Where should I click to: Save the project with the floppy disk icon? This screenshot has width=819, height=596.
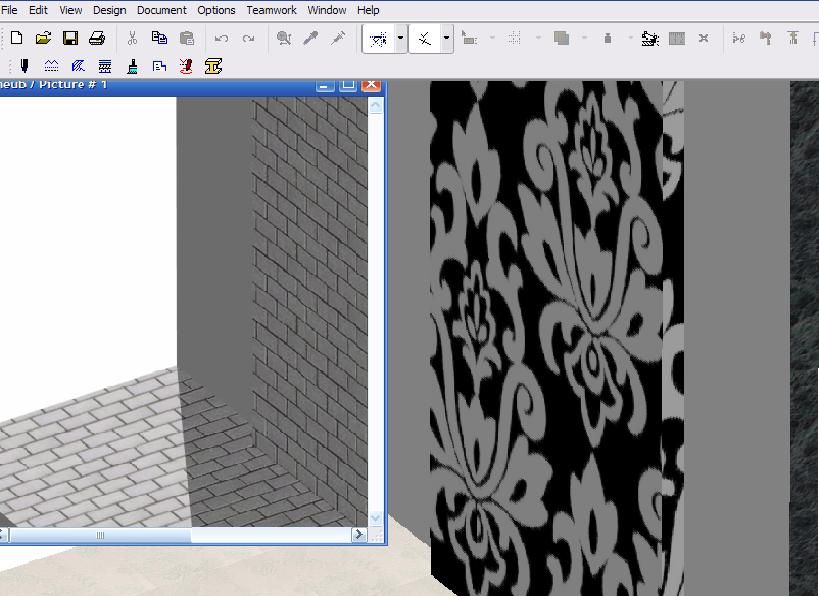tap(70, 38)
